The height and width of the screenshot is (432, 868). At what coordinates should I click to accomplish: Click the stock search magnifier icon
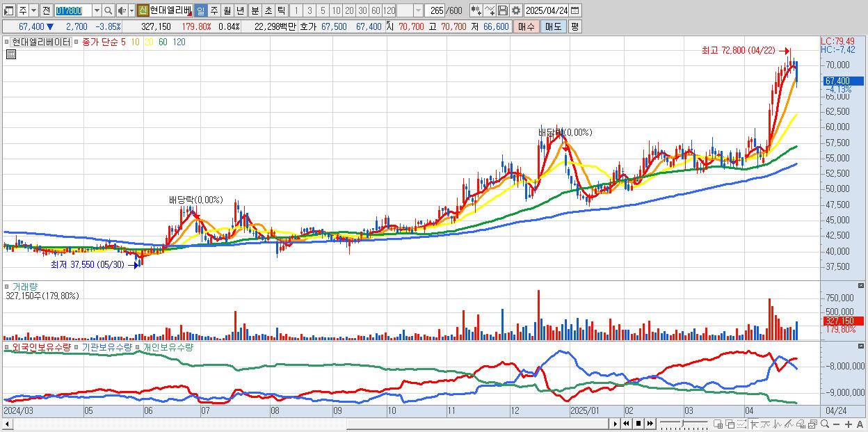(x=108, y=10)
